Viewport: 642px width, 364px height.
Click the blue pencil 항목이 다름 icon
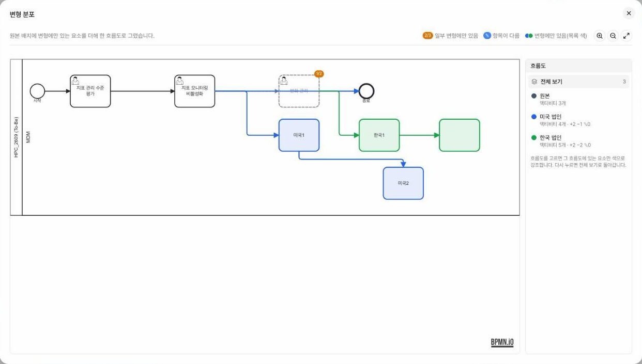(487, 36)
